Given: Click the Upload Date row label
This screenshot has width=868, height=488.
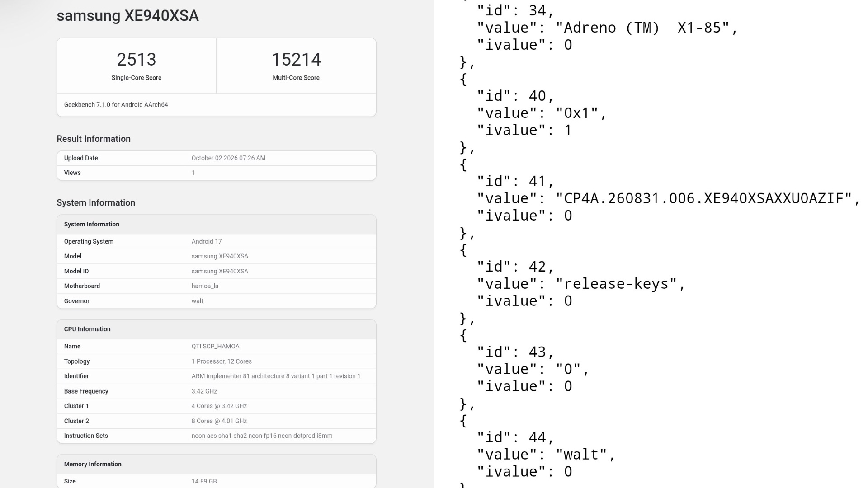Looking at the screenshot, I should (81, 158).
